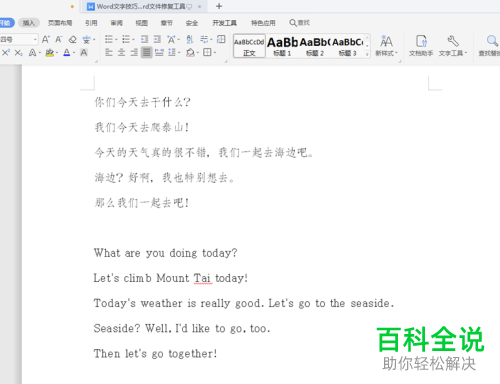Viewport: 500px width, 384px height.
Task: Open the 页面布局 ribbon tab
Action: pos(60,23)
